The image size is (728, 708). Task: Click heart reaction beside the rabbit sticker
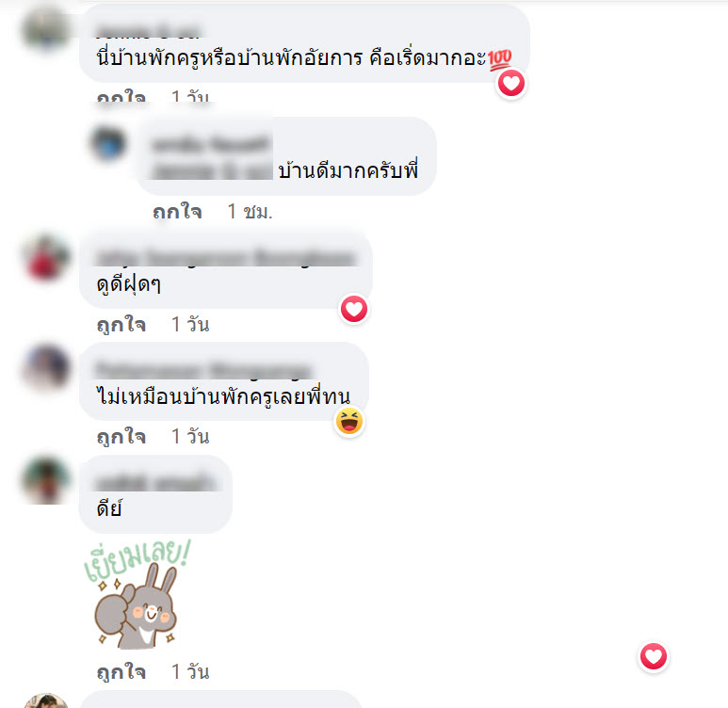[654, 656]
